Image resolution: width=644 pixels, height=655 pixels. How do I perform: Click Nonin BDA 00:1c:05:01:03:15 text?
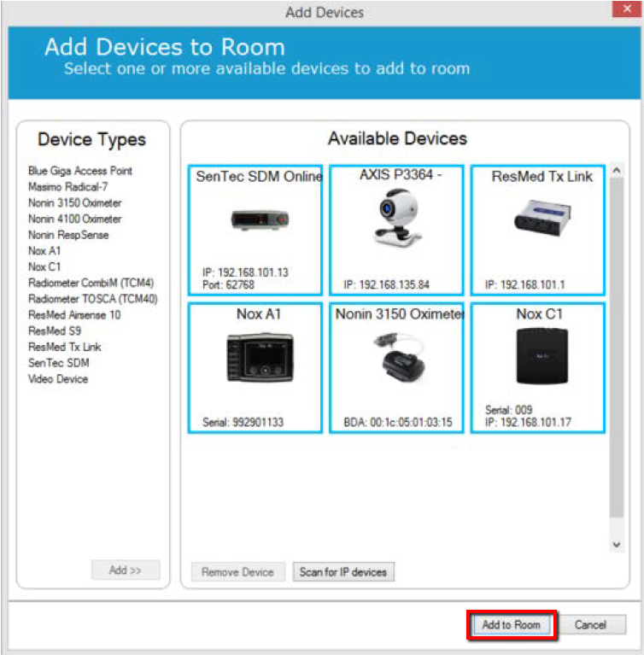(398, 423)
